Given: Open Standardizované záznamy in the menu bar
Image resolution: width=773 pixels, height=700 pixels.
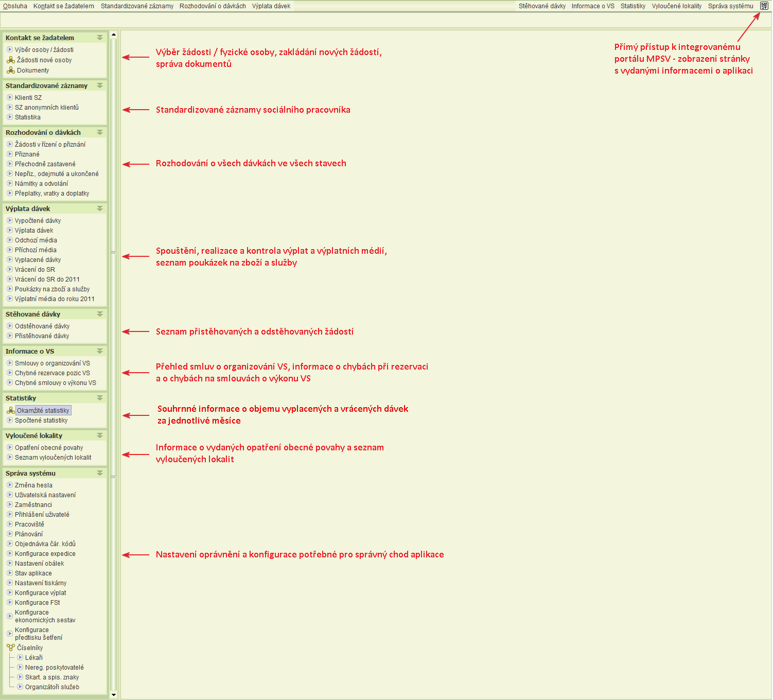Looking at the screenshot, I should pyautogui.click(x=137, y=6).
